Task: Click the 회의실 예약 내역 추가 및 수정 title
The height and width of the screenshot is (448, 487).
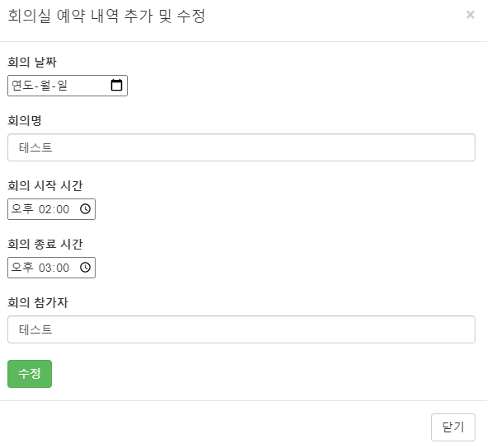Action: point(106,16)
